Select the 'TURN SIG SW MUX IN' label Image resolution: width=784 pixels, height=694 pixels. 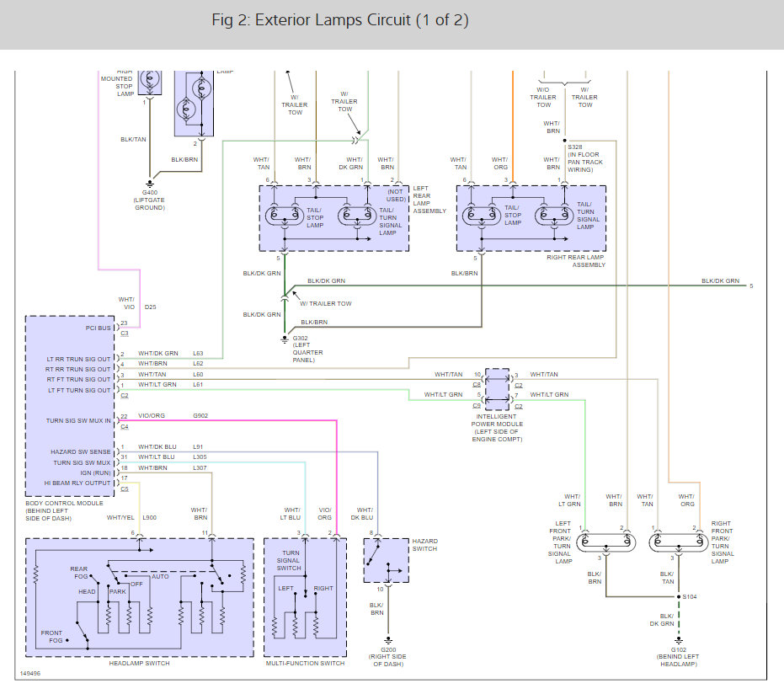[78, 420]
